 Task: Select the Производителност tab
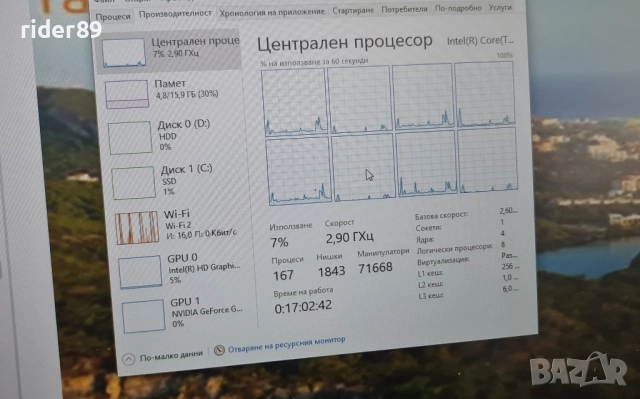click(175, 14)
